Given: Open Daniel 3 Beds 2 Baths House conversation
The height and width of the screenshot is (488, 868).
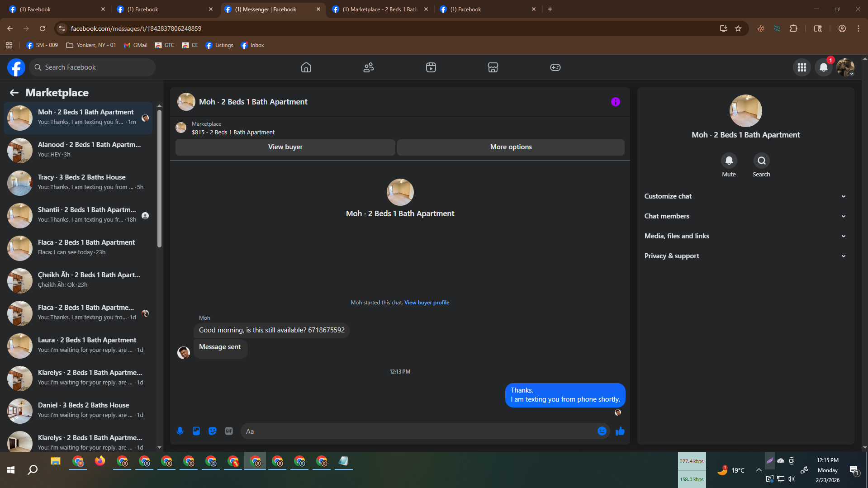Looking at the screenshot, I should 78,411.
